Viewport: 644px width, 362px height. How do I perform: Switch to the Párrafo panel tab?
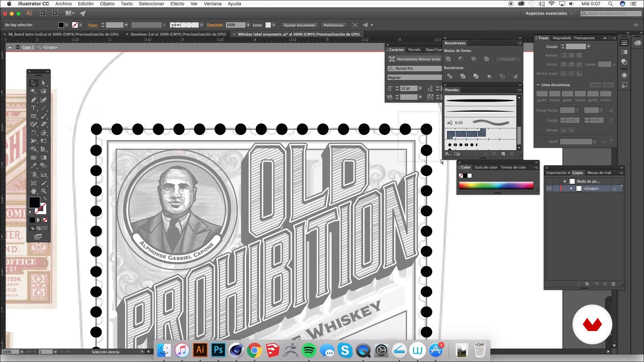414,50
